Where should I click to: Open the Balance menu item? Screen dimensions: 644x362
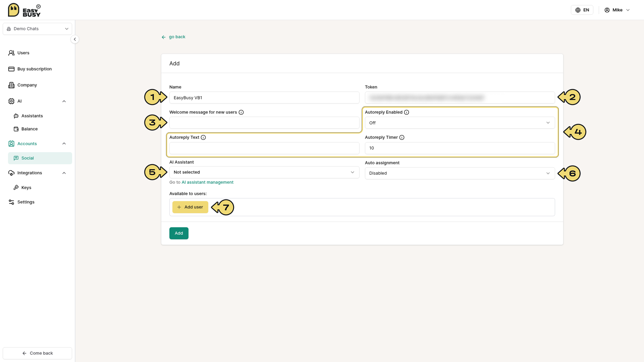click(40, 129)
